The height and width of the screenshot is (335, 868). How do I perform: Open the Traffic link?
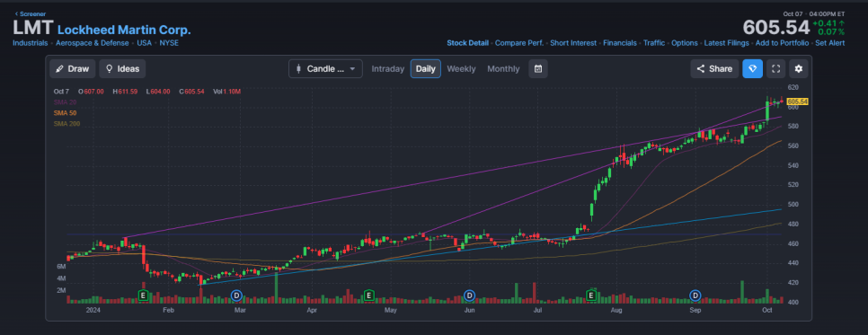tap(654, 42)
